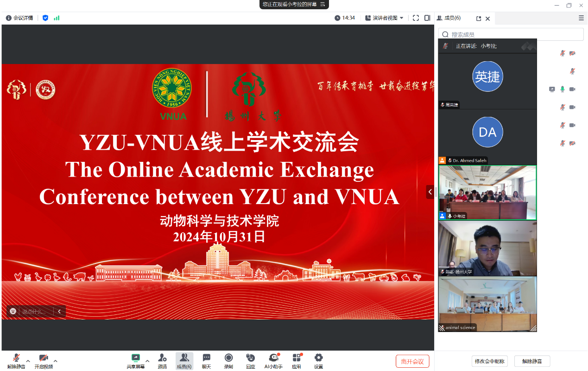This screenshot has height=371, width=588.
Task: Collapse video sidebar with the arrow handle
Action: [x=430, y=192]
